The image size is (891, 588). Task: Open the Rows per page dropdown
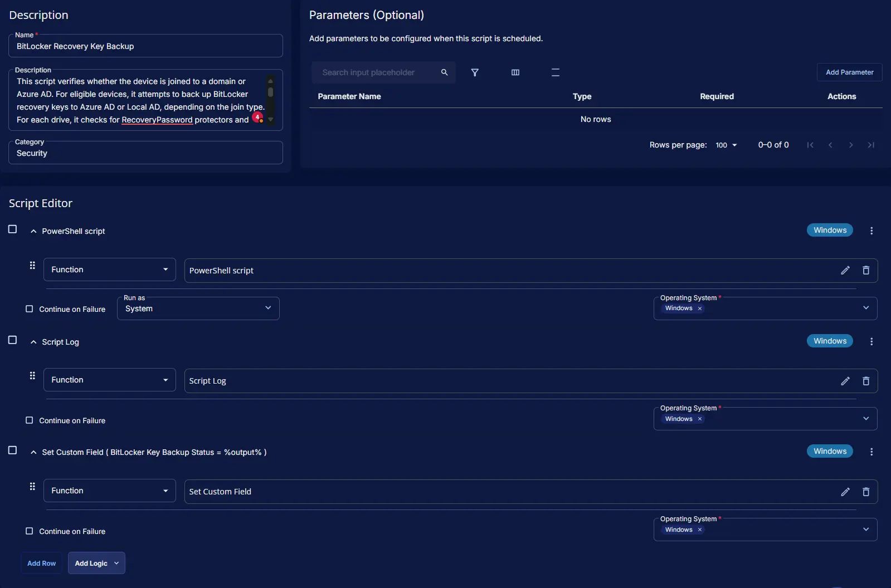[x=726, y=145]
